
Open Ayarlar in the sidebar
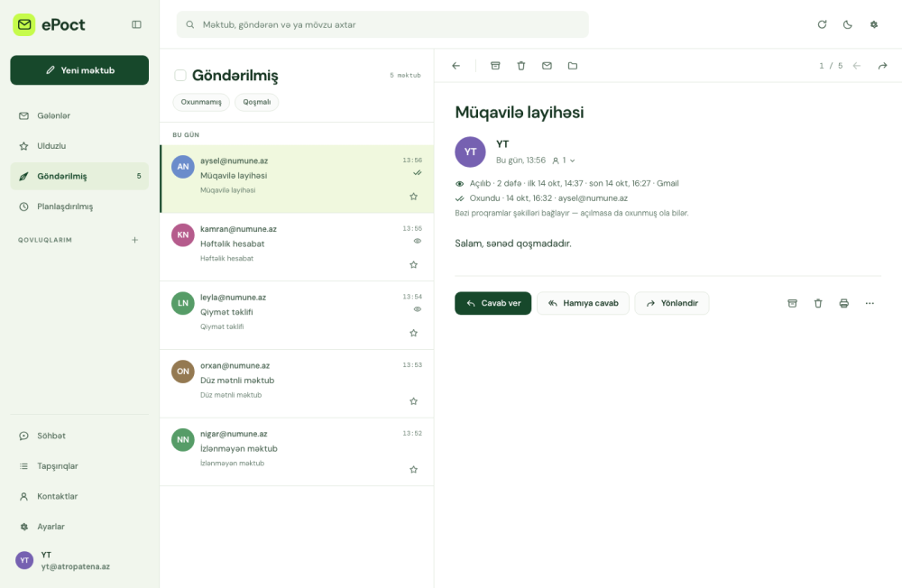[79, 527]
